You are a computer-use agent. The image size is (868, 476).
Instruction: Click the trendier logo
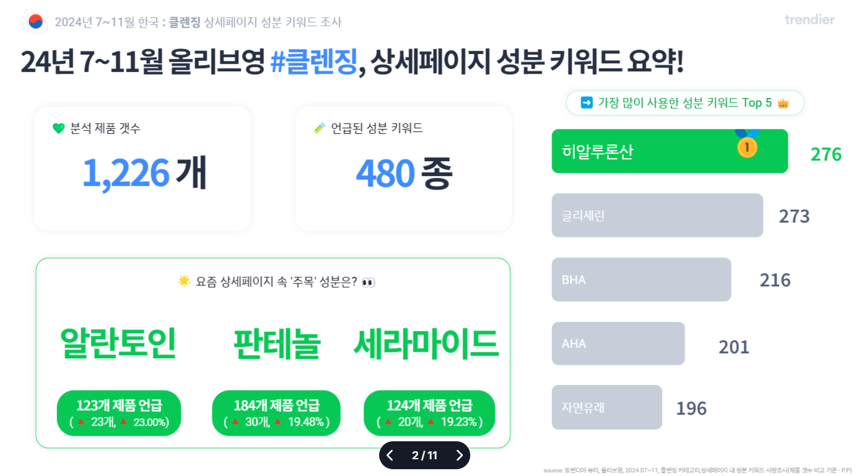pos(809,20)
